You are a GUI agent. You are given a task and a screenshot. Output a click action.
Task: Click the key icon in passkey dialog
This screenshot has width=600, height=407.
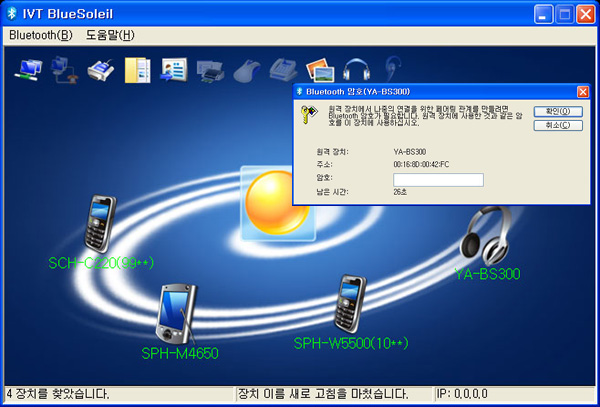(309, 114)
